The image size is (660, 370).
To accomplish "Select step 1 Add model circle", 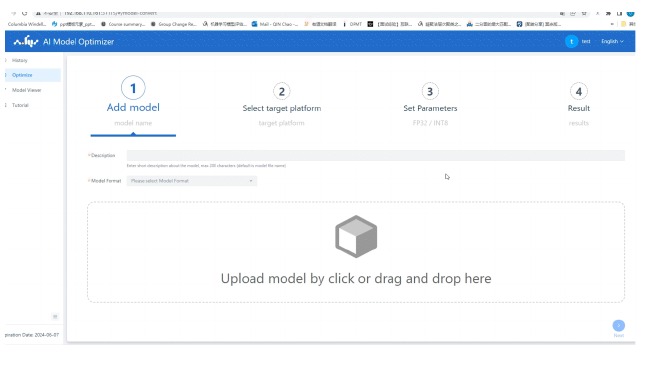I will click(133, 88).
